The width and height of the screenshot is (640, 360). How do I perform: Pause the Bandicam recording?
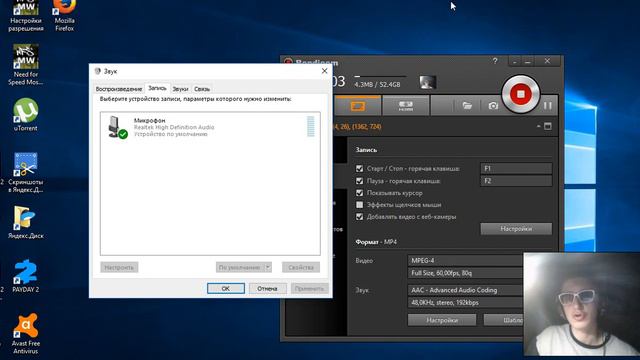[x=547, y=106]
